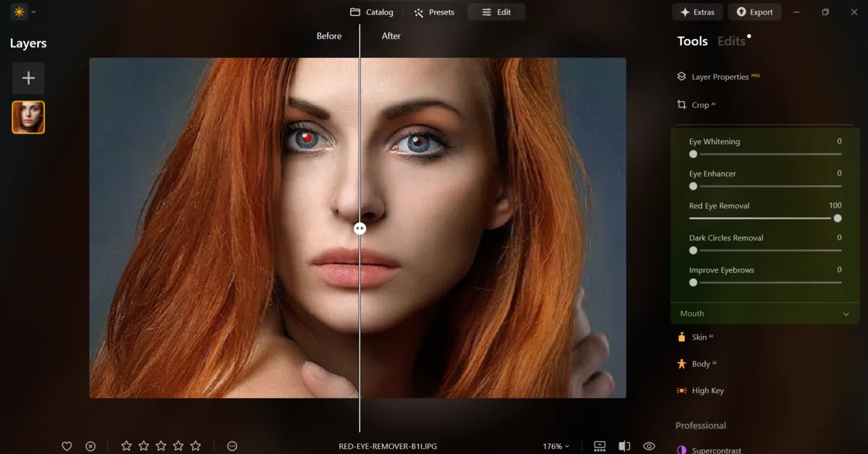Favorite the photo with the heart icon
The image size is (868, 454).
point(67,445)
